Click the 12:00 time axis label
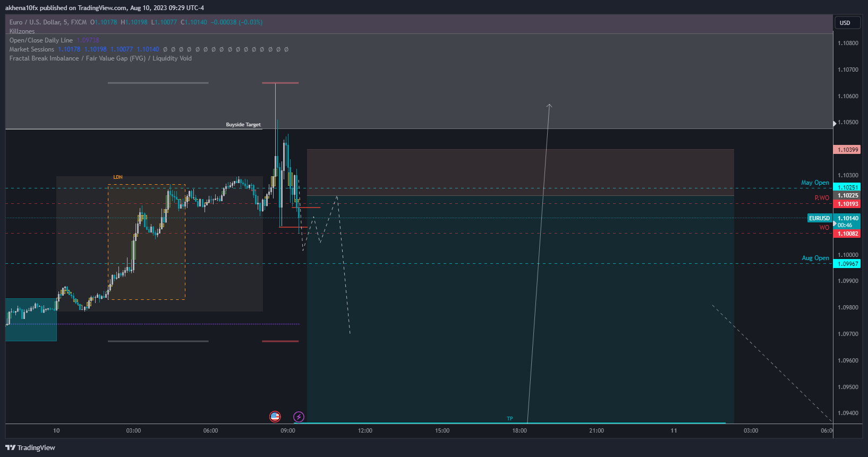The image size is (868, 457). (x=365, y=430)
